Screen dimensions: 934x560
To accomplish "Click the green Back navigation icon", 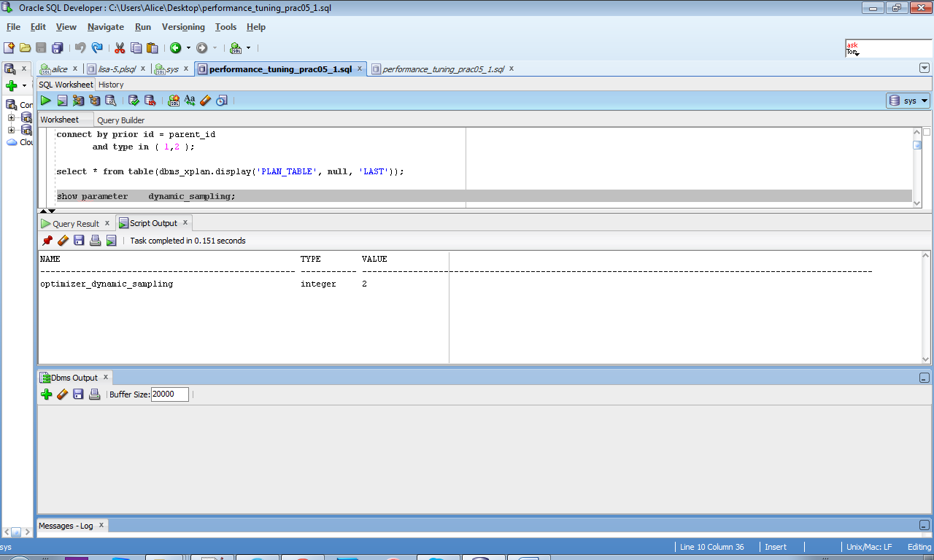I will point(176,48).
